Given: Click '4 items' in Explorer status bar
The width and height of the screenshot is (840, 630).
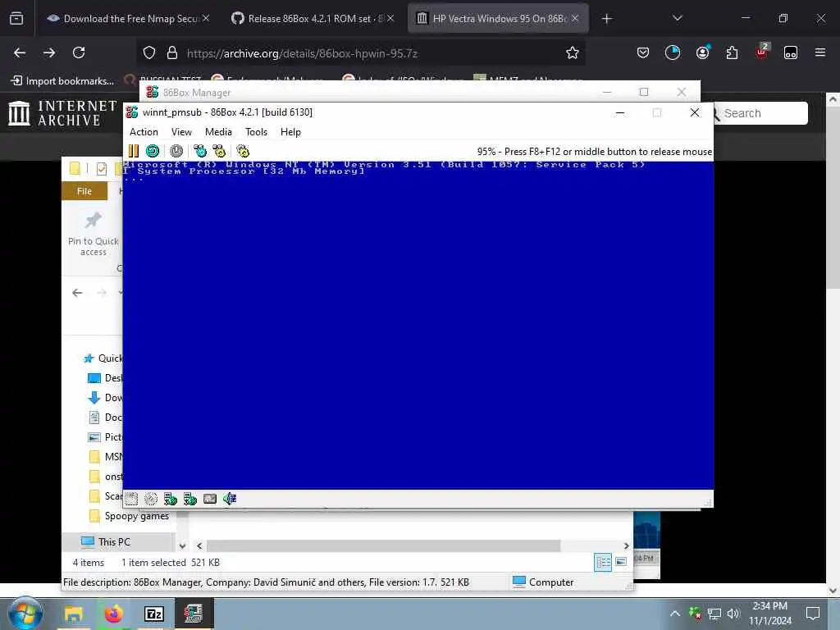Looking at the screenshot, I should tap(89, 563).
